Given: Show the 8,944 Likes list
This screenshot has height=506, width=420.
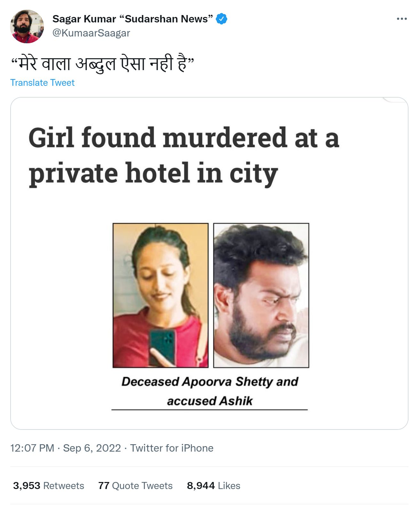Looking at the screenshot, I should (213, 486).
